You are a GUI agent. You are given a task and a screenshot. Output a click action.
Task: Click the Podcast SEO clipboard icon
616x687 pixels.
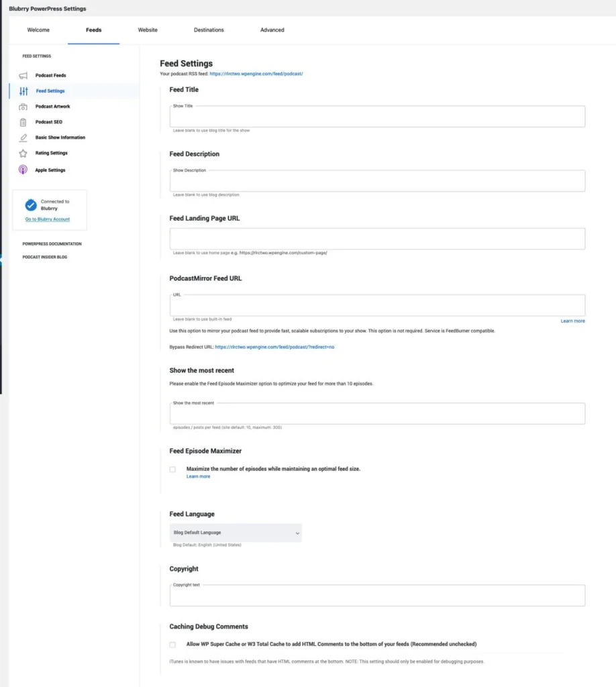23,122
